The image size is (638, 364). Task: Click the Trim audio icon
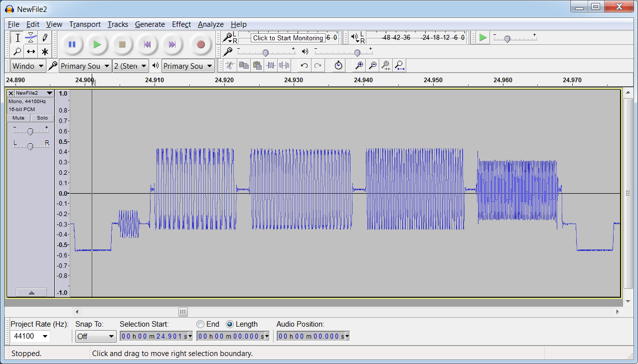pyautogui.click(x=271, y=65)
